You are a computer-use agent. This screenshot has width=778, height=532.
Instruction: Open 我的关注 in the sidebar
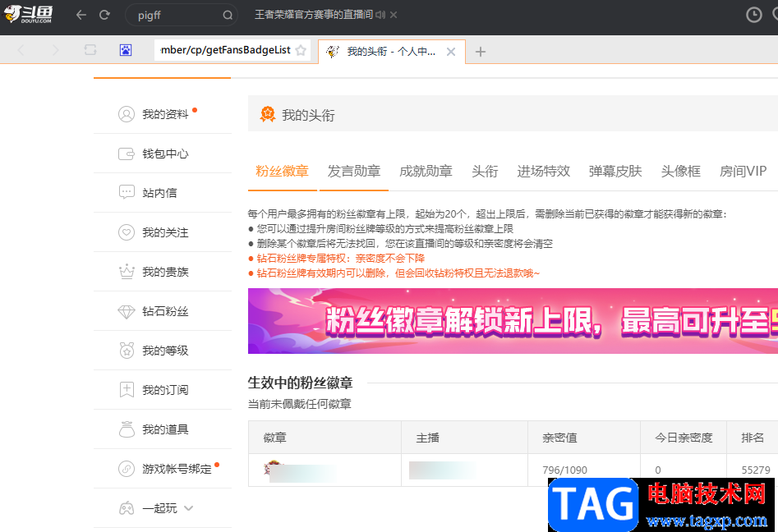point(165,232)
